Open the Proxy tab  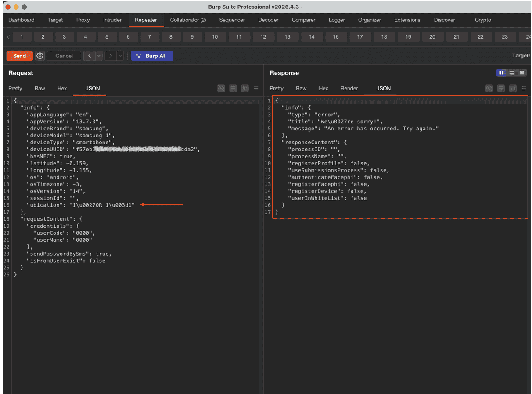pos(83,20)
